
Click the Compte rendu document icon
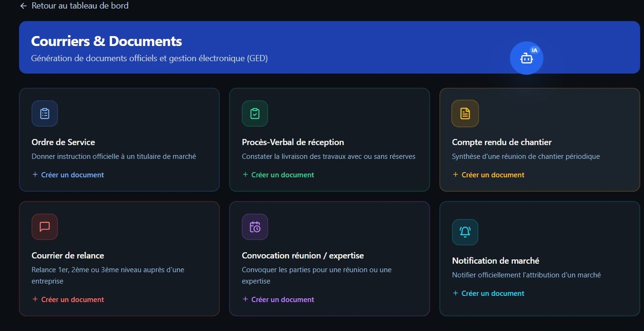click(x=465, y=113)
